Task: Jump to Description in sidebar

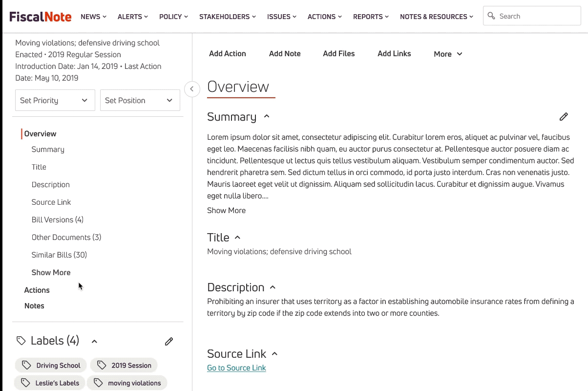Action: (x=51, y=185)
